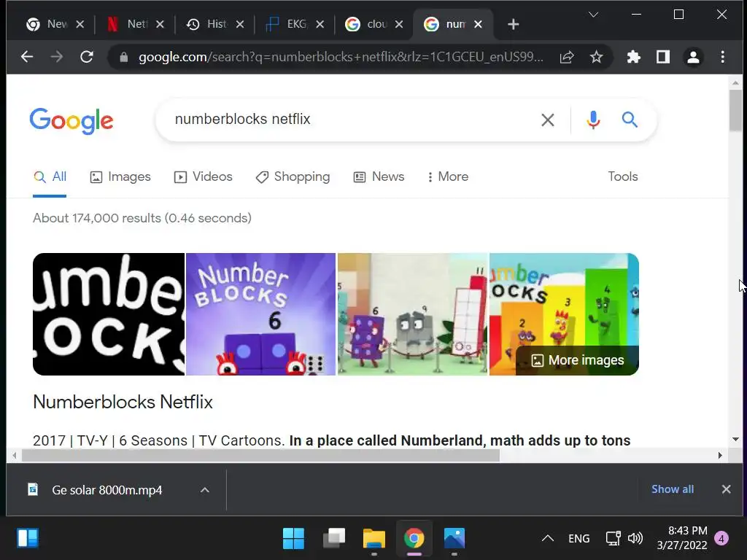
Task: Open Google homepage via logo
Action: tap(71, 120)
